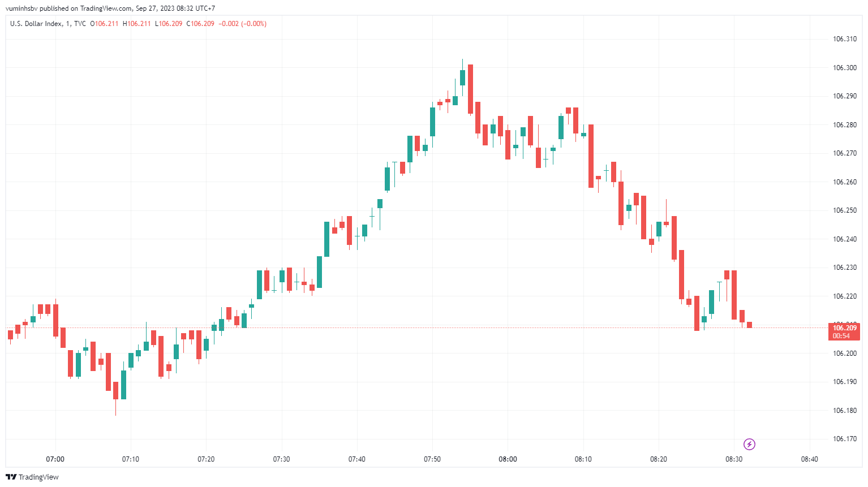Image resolution: width=868 pixels, height=487 pixels.
Task: Click the tallest red candle at the chart peak
Action: pyautogui.click(x=470, y=89)
